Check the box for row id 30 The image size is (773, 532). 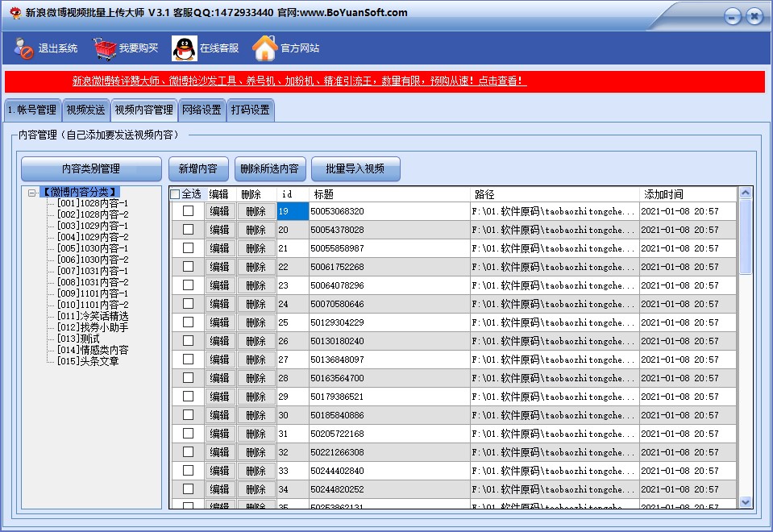tap(188, 415)
